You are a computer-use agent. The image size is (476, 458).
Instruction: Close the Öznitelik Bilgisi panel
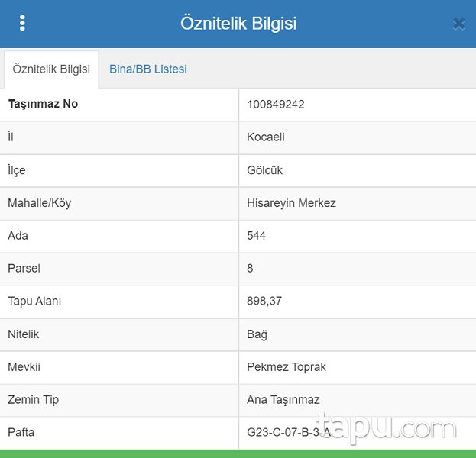[458, 24]
